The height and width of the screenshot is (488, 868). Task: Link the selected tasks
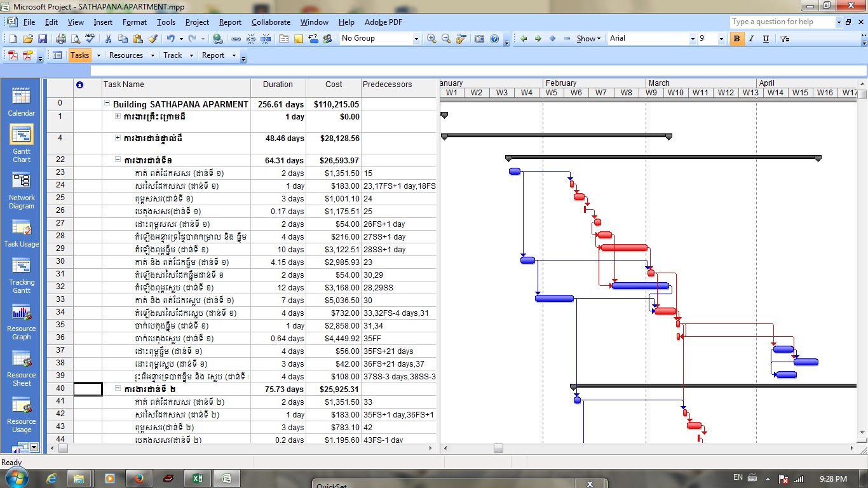pyautogui.click(x=236, y=39)
